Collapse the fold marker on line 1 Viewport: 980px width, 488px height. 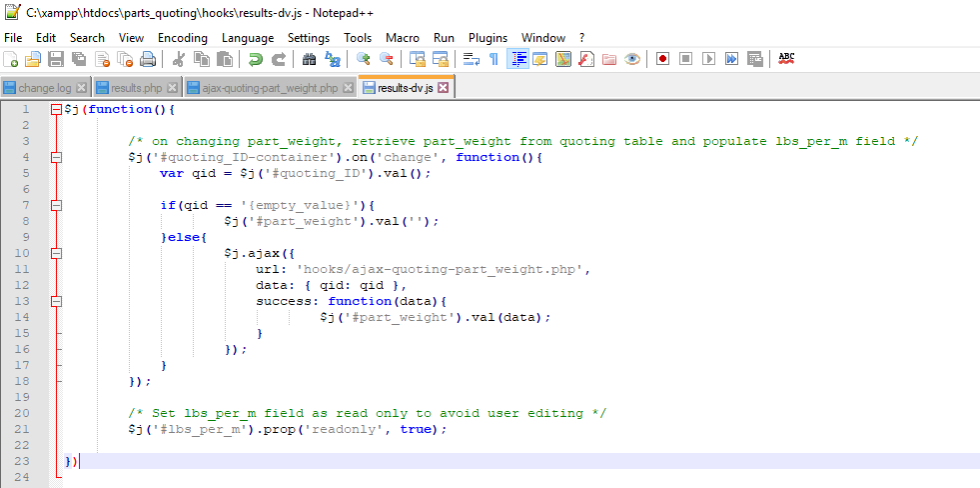point(56,109)
